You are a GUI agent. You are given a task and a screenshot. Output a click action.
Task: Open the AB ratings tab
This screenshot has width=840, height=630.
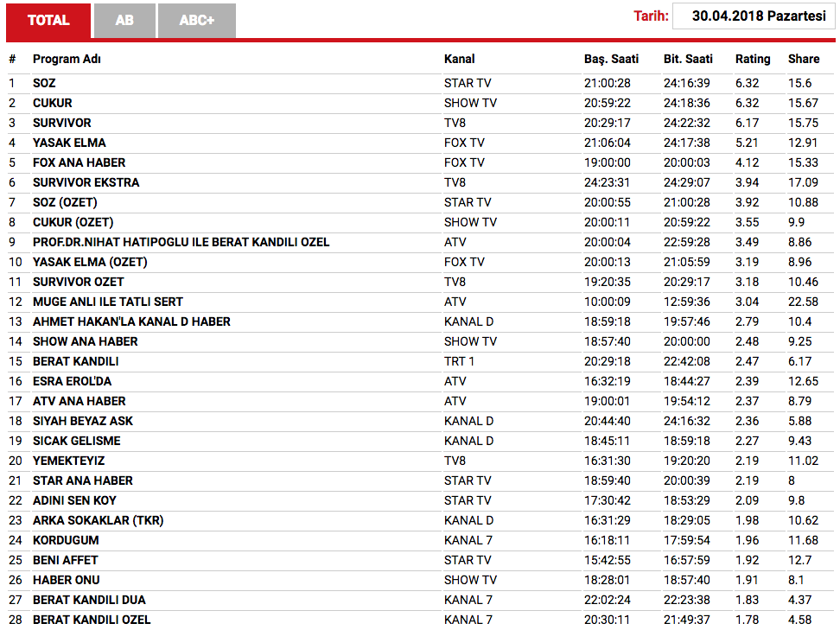coord(124,21)
